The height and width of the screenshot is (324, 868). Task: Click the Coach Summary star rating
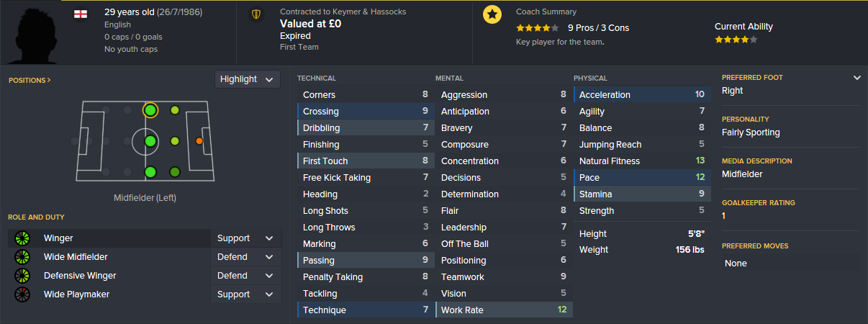[538, 28]
